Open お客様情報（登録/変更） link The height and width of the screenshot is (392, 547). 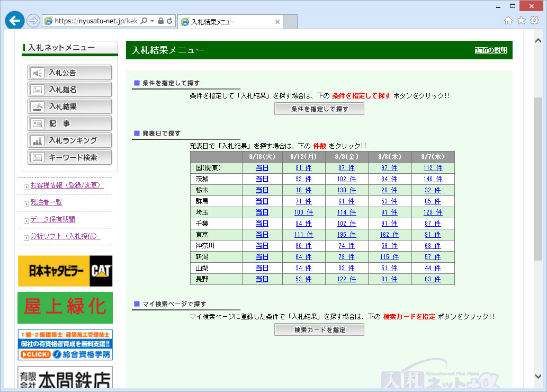67,185
